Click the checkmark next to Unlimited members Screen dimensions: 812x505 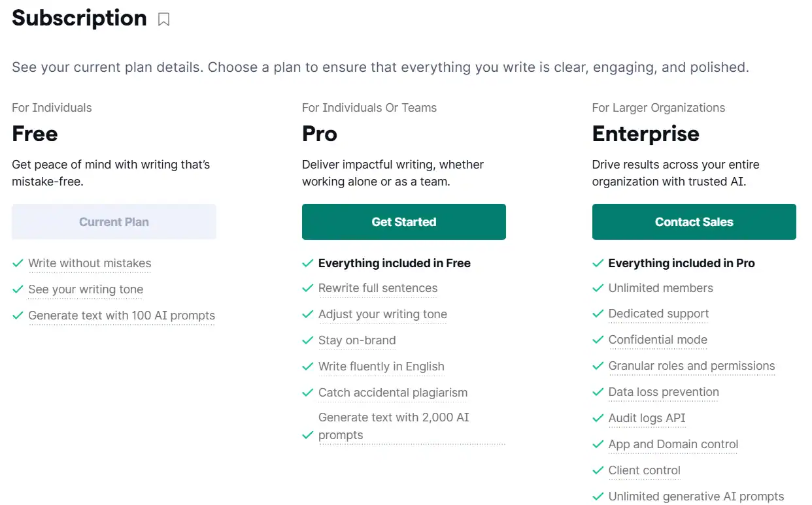[x=598, y=288]
